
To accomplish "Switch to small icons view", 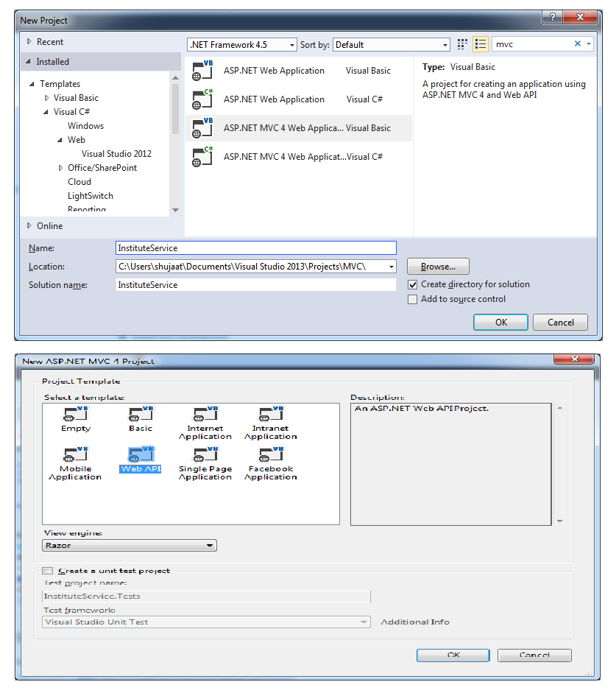I will 462,44.
